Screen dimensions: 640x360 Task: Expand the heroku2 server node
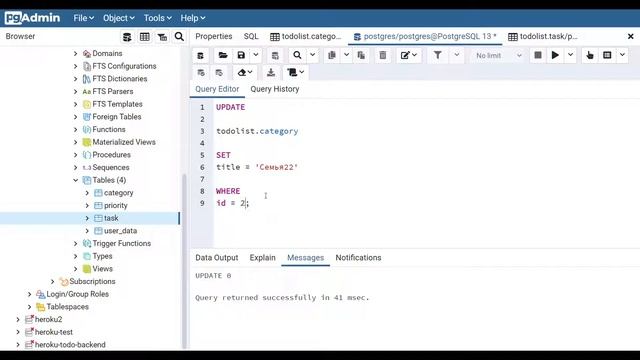(x=18, y=319)
